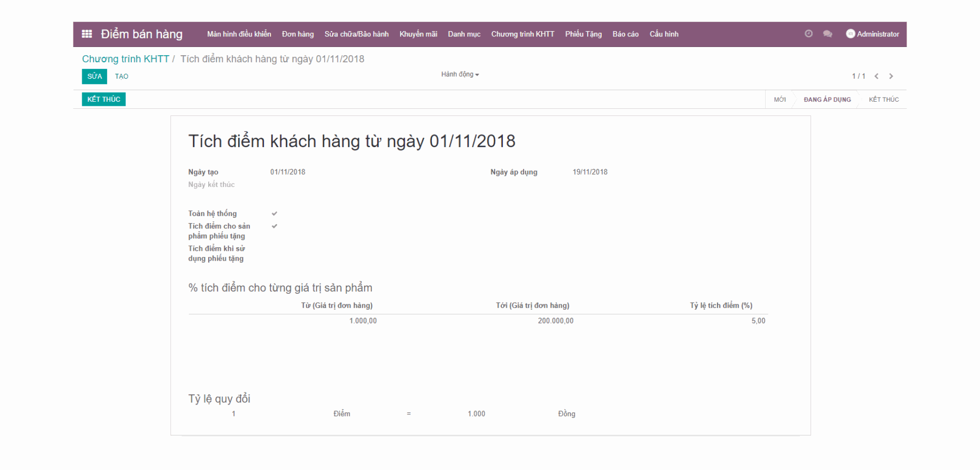The height and width of the screenshot is (470, 980).
Task: Open the Danh mục menu
Action: point(464,34)
